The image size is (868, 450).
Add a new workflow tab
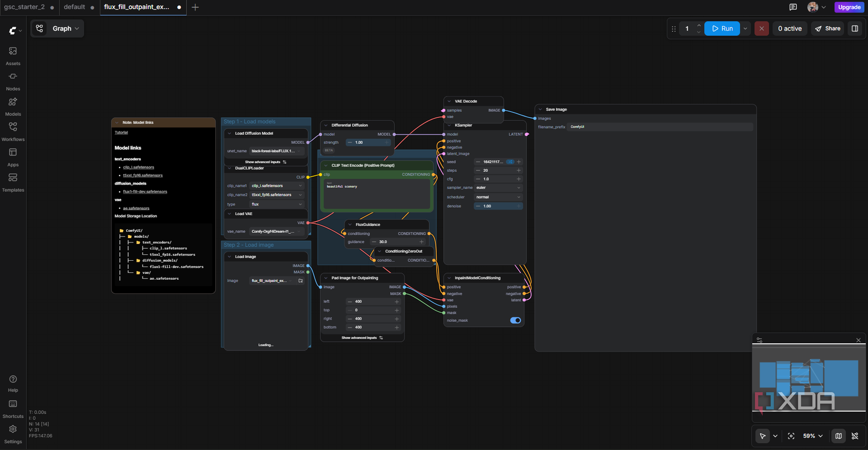point(195,7)
